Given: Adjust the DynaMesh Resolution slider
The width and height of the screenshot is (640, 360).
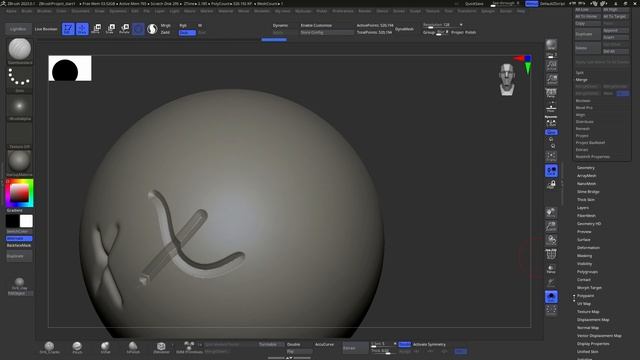Looking at the screenshot, I should pyautogui.click(x=443, y=25).
